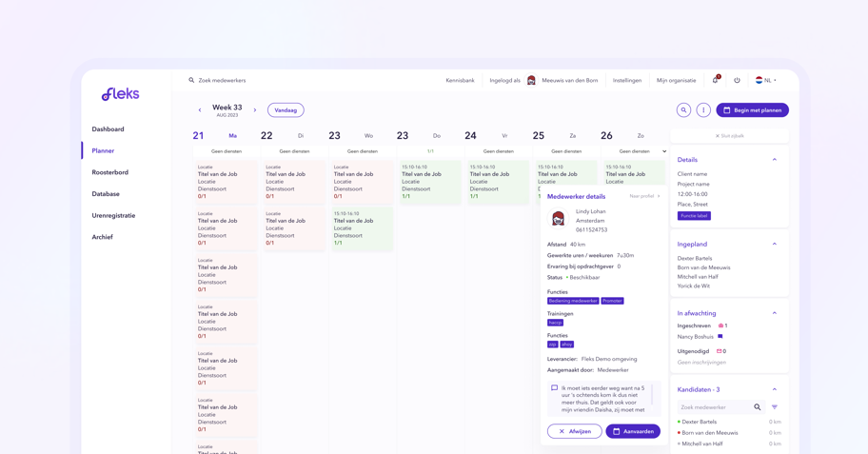Select Dexter Bartels in Kandidaten list
The image size is (868, 454).
click(x=700, y=422)
